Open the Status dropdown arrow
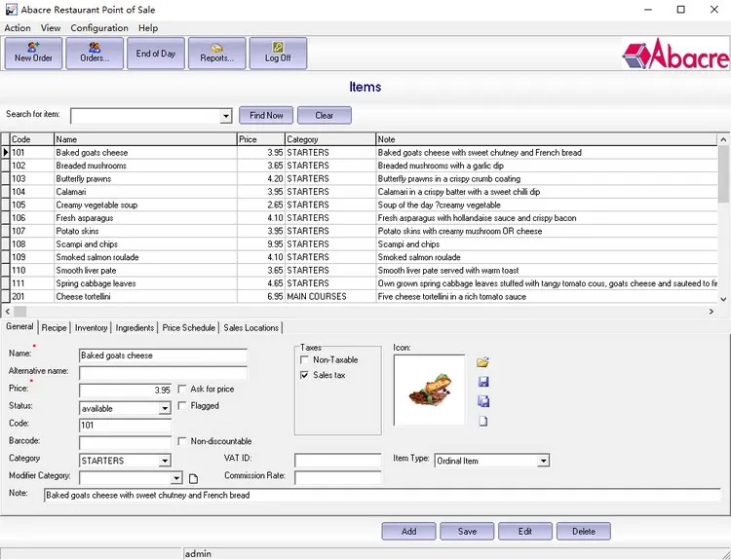Viewport: 731px width, 560px height. tap(165, 409)
